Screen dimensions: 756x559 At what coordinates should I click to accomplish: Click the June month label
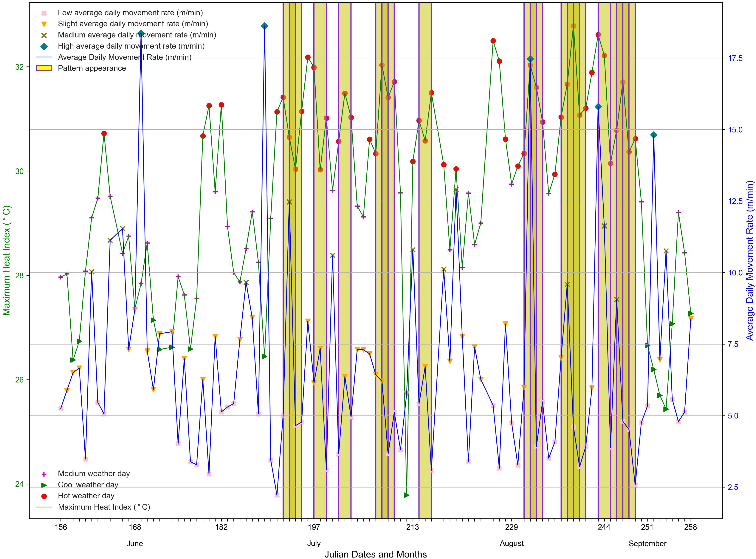pos(135,544)
